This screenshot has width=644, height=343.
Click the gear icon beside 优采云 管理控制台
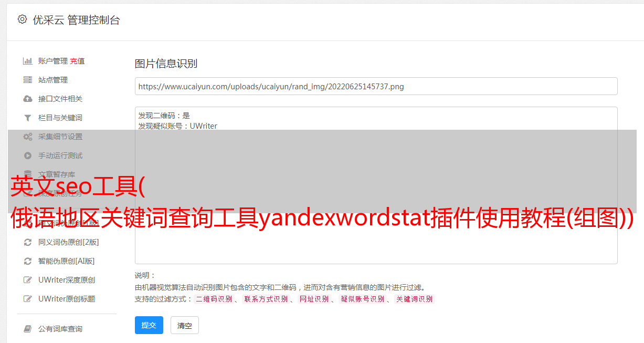(x=22, y=19)
